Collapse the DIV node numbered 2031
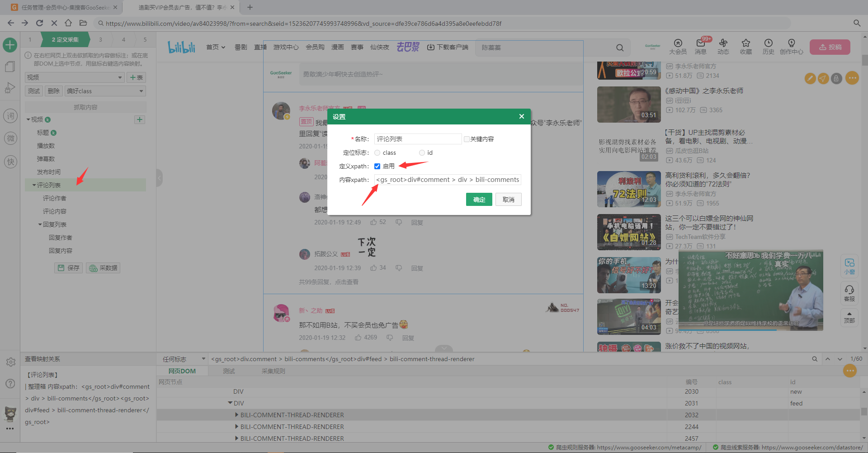 pos(230,403)
